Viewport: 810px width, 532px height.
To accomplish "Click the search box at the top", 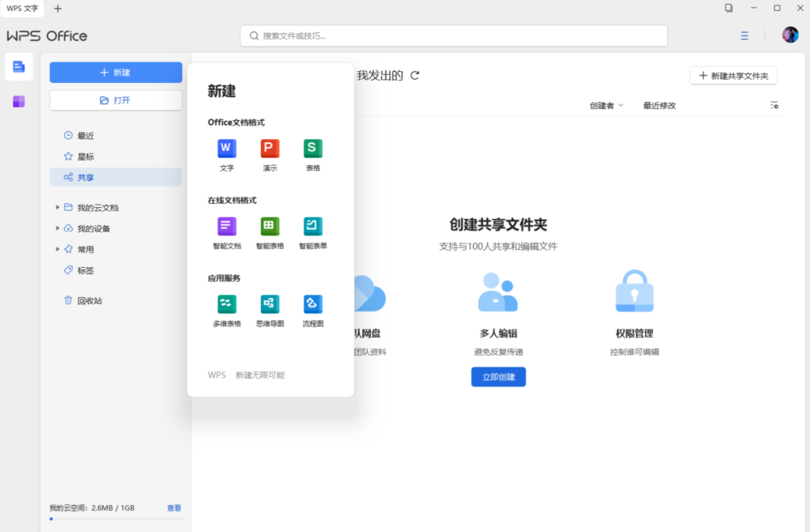I will click(453, 36).
